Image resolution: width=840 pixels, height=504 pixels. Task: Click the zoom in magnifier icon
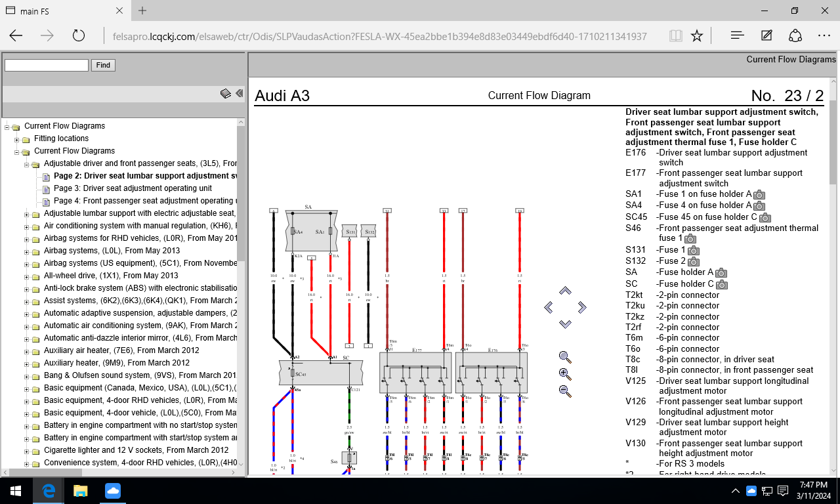(564, 374)
